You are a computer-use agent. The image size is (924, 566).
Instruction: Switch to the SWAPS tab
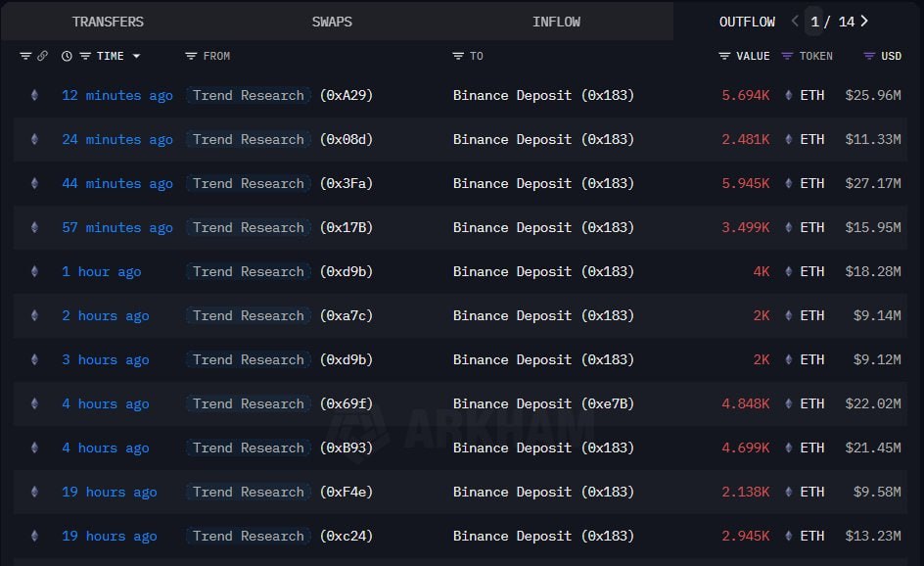pyautogui.click(x=332, y=21)
